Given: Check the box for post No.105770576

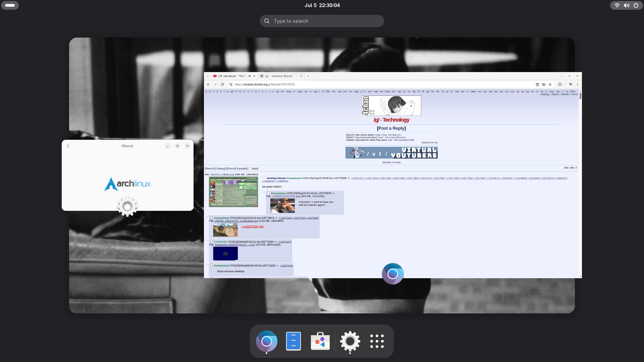Looking at the screenshot, I should coord(268,193).
